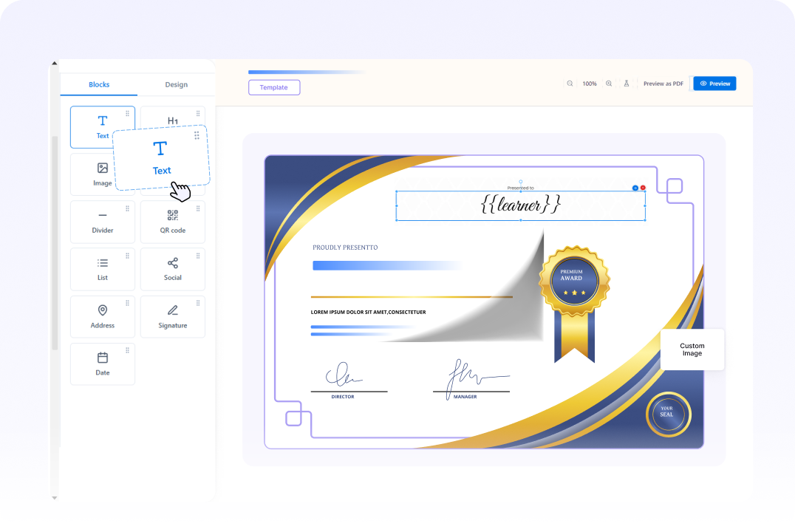
Task: Click the PROUDLY PRESENTTO text
Action: click(345, 248)
